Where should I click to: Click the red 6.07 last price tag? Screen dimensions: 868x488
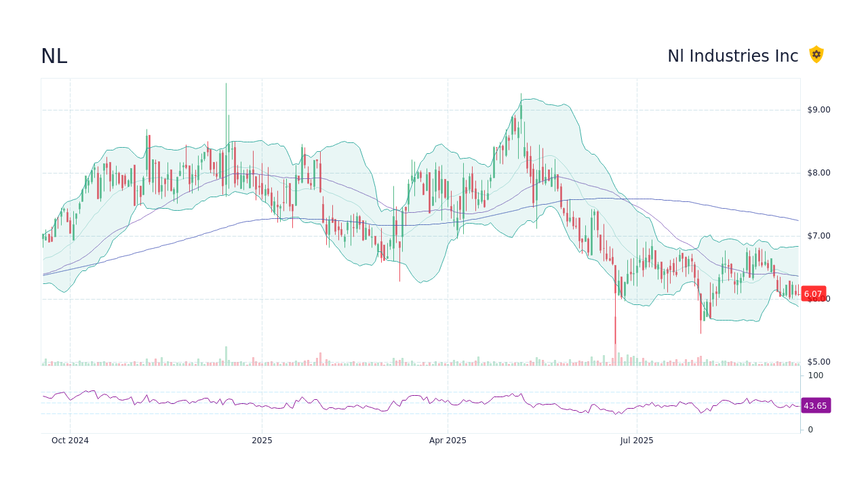(814, 293)
